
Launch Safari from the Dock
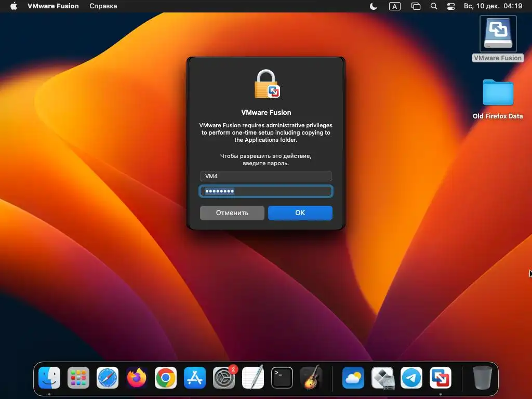point(108,378)
